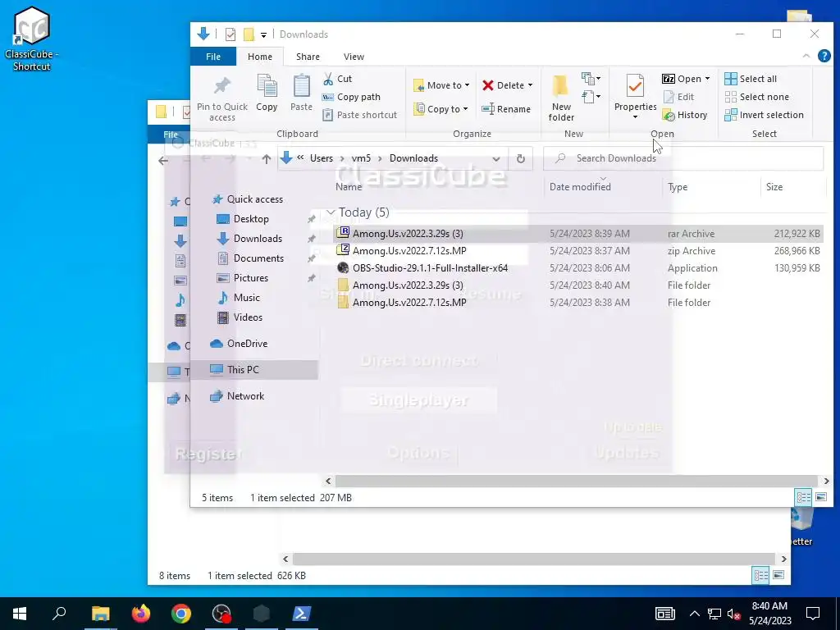Expand Delete dropdown arrow

(x=531, y=85)
